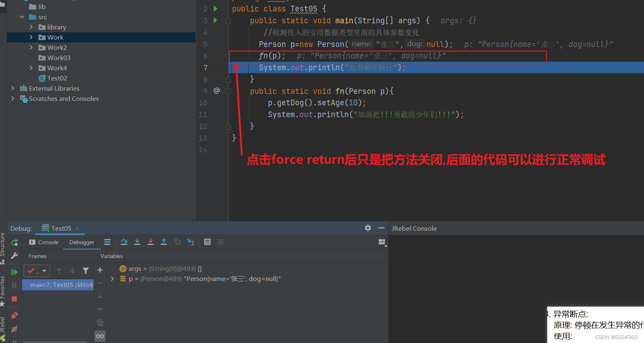This screenshot has height=343, width=644.
Task: Move watch up arrow in Variables
Action: pos(100,296)
